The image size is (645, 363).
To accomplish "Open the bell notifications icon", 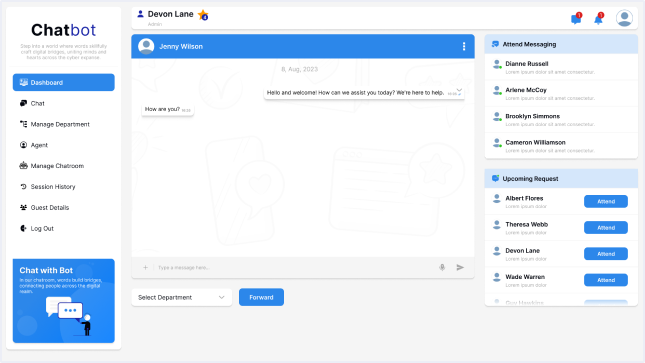I will pyautogui.click(x=599, y=19).
